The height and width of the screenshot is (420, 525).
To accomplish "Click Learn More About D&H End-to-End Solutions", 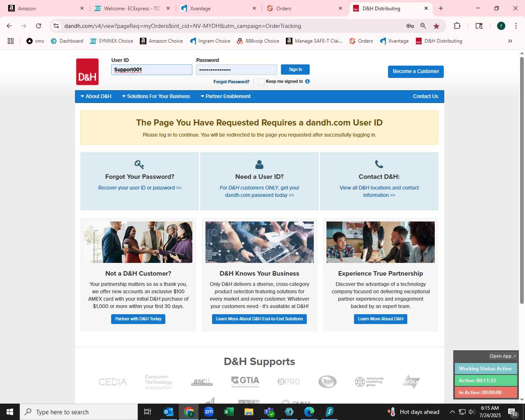I will [259, 319].
